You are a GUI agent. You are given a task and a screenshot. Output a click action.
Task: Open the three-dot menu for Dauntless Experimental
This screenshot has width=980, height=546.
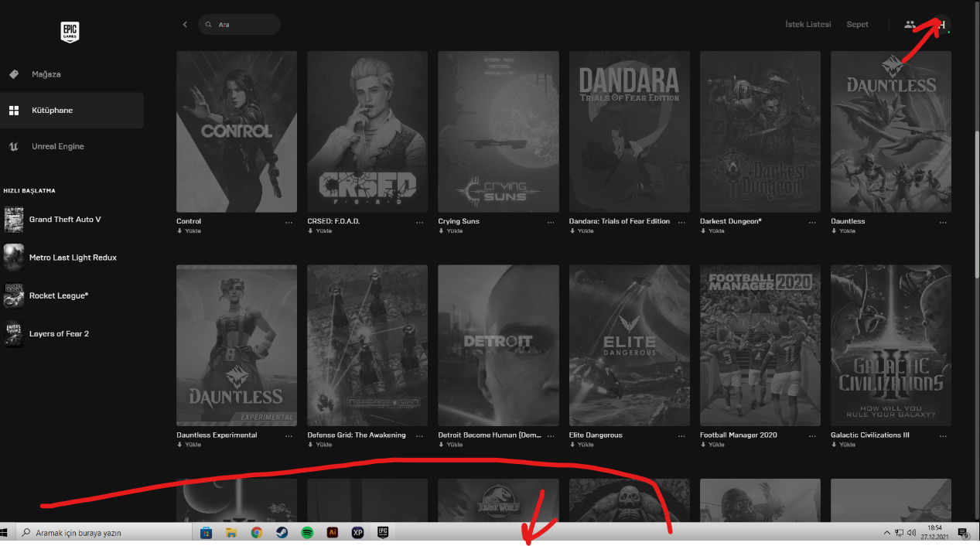(x=289, y=435)
